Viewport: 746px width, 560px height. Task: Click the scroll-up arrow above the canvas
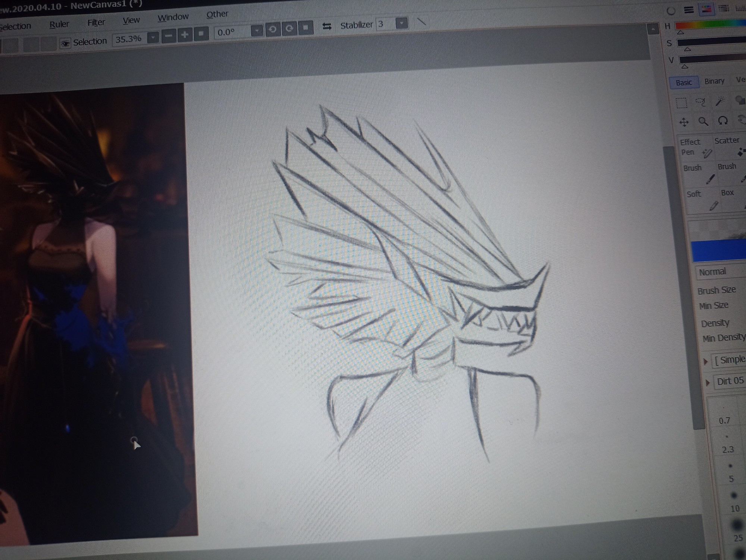tap(653, 29)
